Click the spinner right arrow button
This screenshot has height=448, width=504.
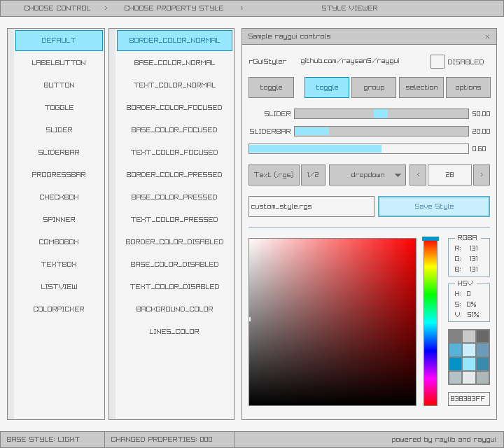(x=481, y=175)
